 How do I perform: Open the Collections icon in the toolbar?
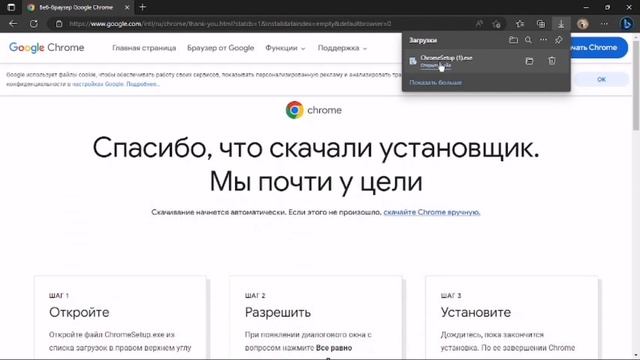(541, 24)
